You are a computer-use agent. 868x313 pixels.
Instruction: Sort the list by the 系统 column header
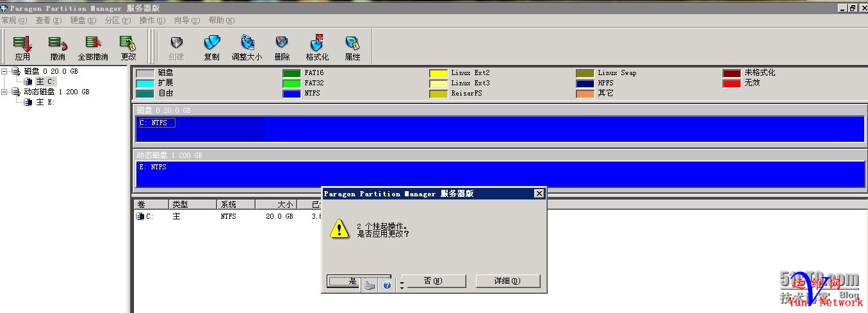(x=236, y=205)
